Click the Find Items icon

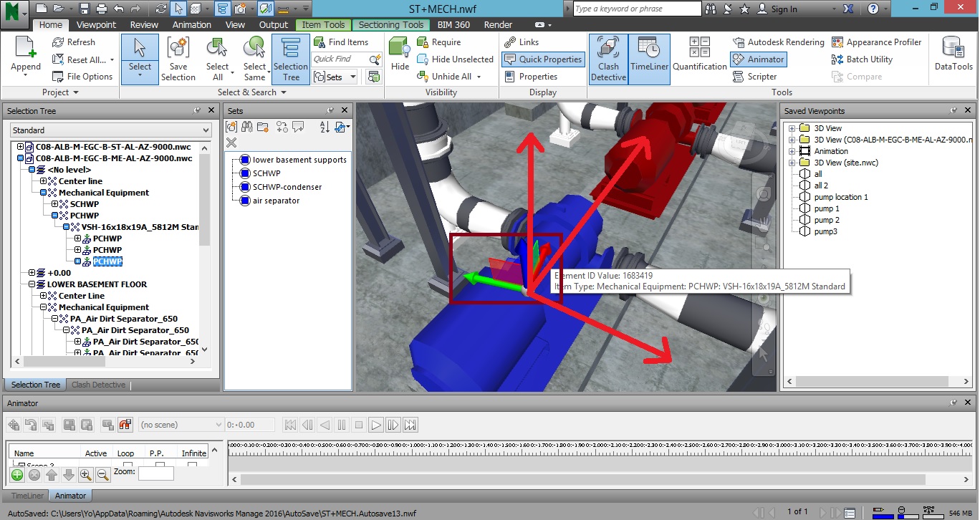[318, 42]
